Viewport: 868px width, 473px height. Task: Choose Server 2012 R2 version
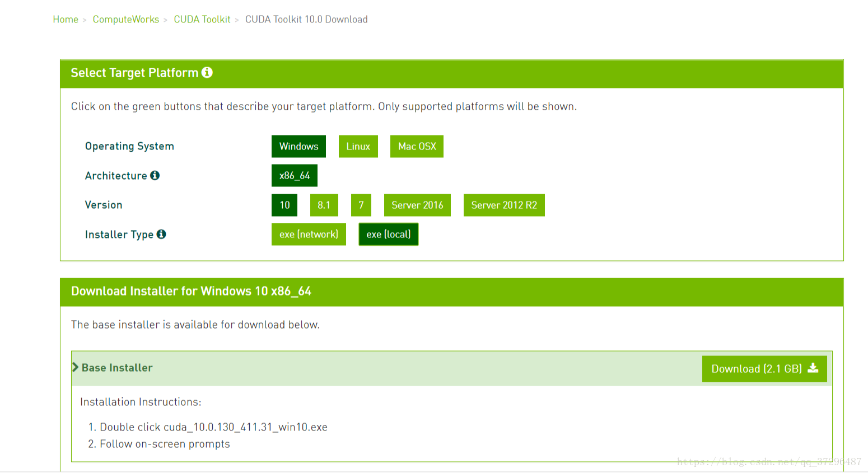pos(504,205)
